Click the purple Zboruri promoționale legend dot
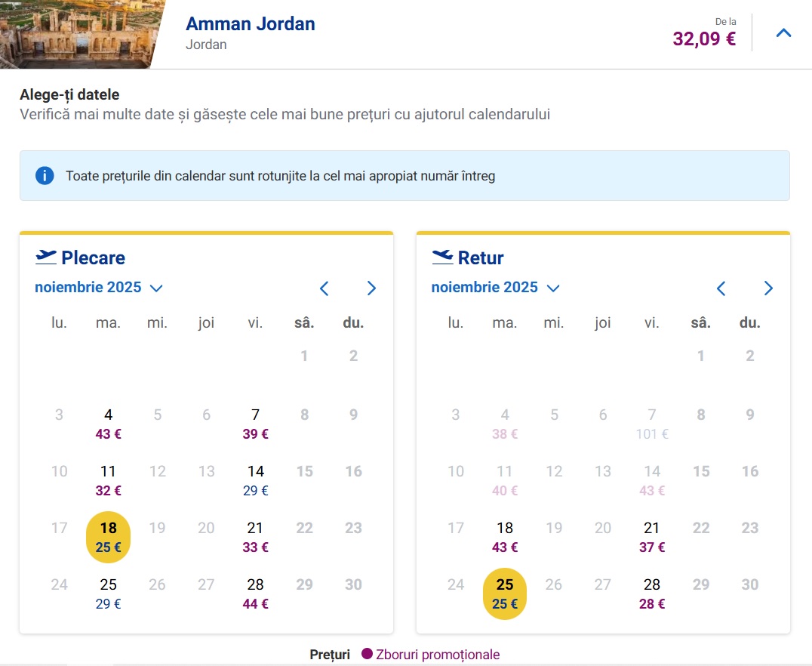Screen dimensions: 812x666 click(367, 655)
